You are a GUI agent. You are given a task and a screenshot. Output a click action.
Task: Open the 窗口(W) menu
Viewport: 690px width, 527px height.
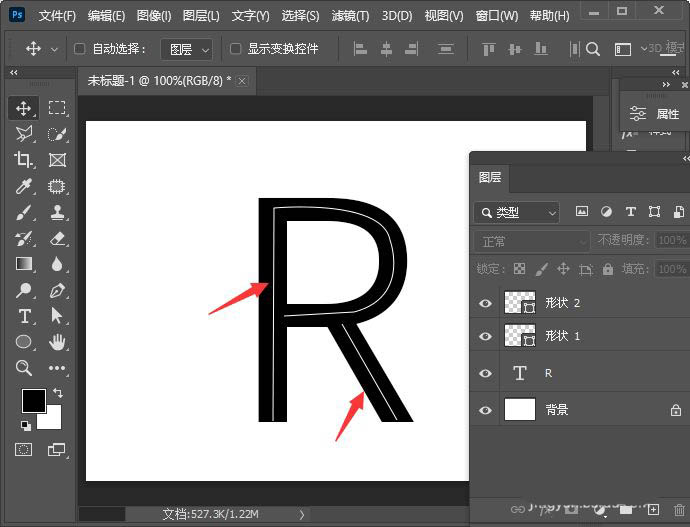coord(496,16)
